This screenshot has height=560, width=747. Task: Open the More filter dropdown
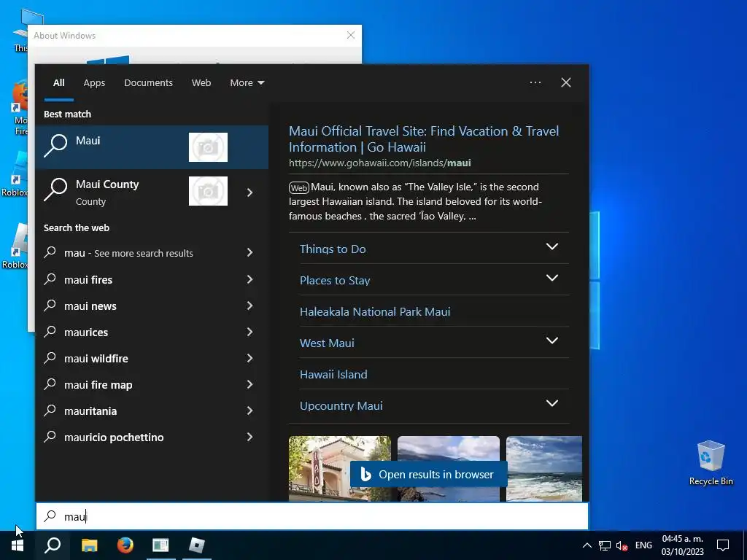click(247, 83)
